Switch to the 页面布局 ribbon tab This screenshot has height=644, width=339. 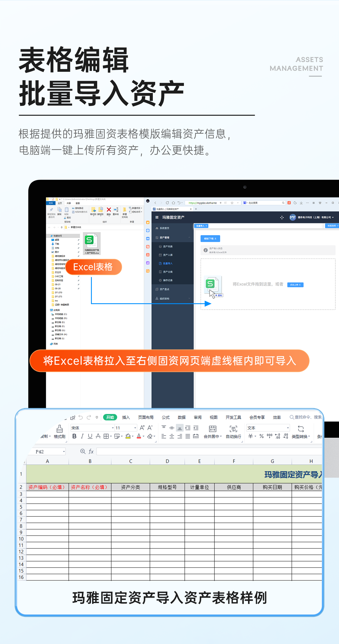[146, 417]
